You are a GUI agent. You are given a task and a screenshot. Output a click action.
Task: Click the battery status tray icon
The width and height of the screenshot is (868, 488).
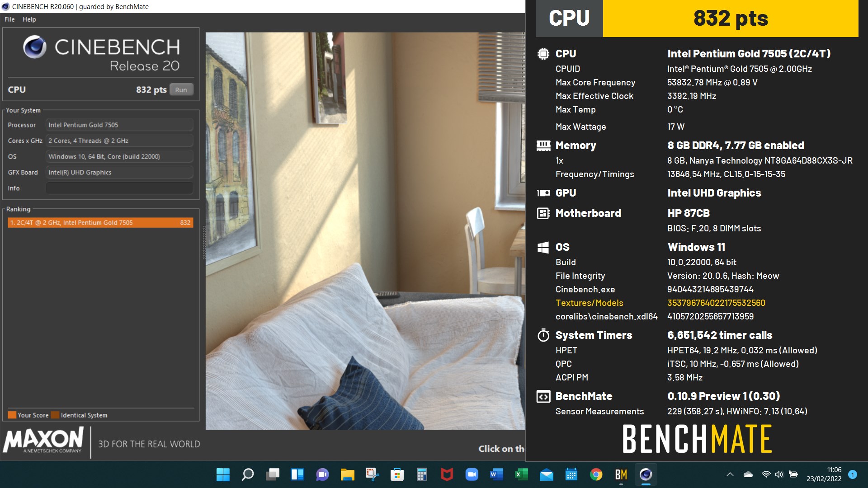tap(793, 474)
